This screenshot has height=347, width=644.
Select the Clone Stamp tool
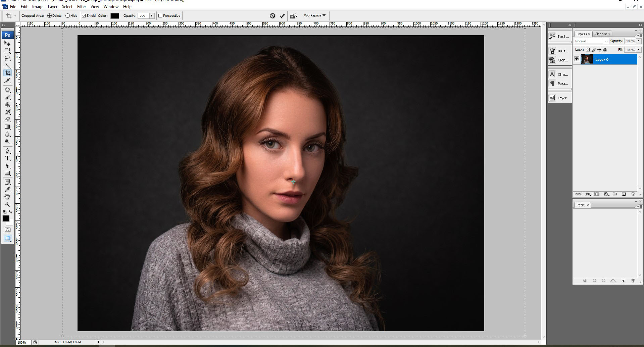coord(7,105)
